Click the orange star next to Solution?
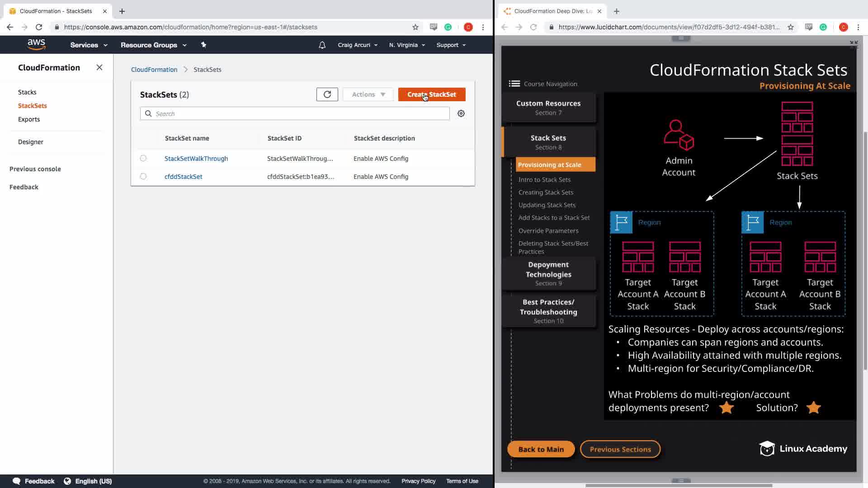Viewport: 868px width, 488px height. (813, 408)
